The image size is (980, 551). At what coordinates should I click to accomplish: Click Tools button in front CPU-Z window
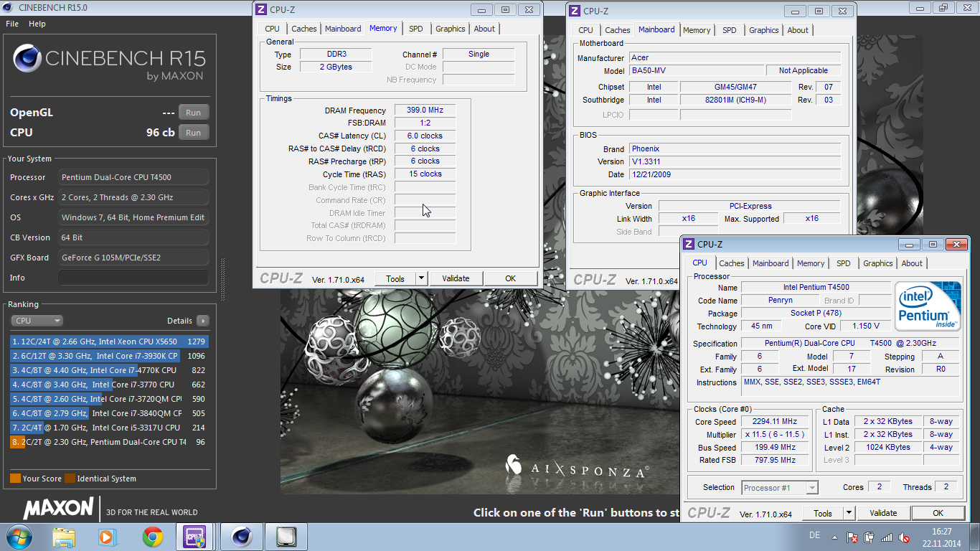pos(823,513)
